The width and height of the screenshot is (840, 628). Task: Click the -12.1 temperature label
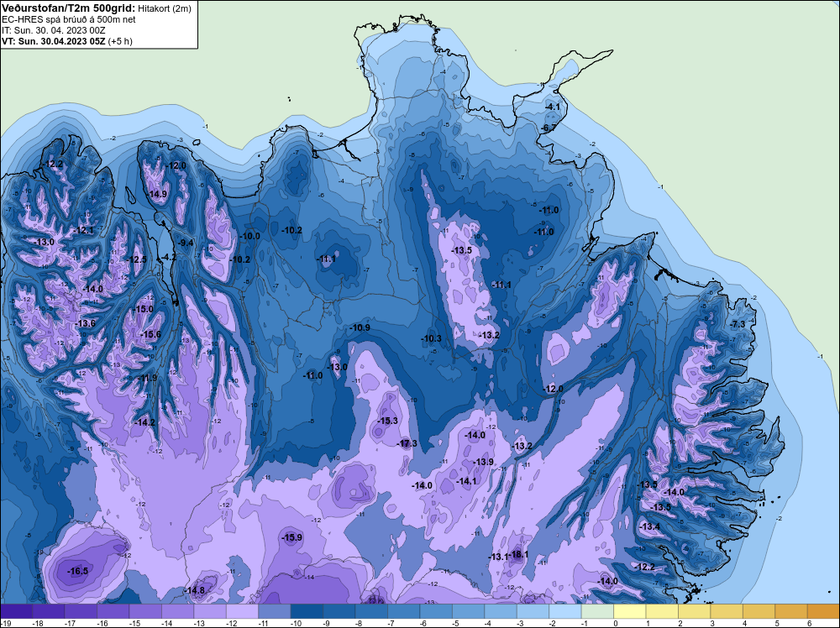[84, 230]
